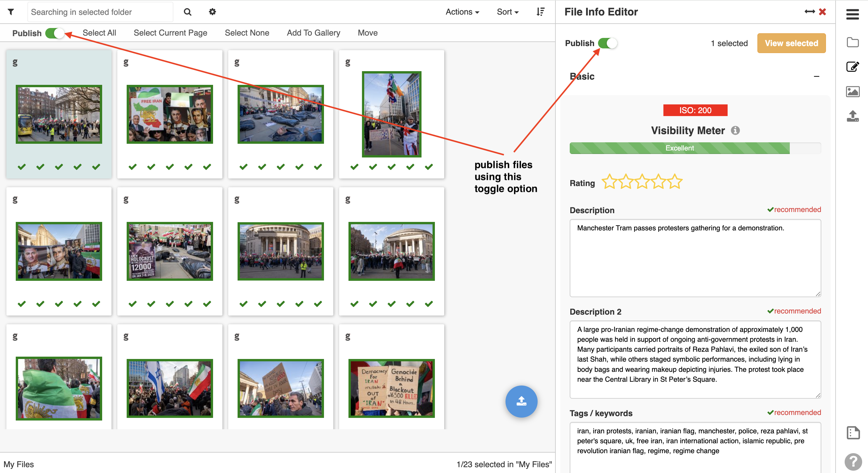
Task: Open the Sort dropdown
Action: pyautogui.click(x=508, y=12)
